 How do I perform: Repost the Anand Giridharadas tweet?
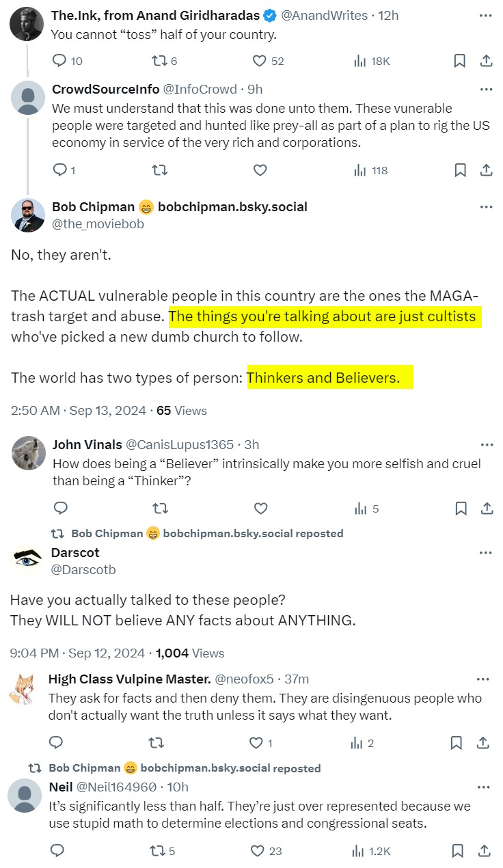click(x=159, y=62)
